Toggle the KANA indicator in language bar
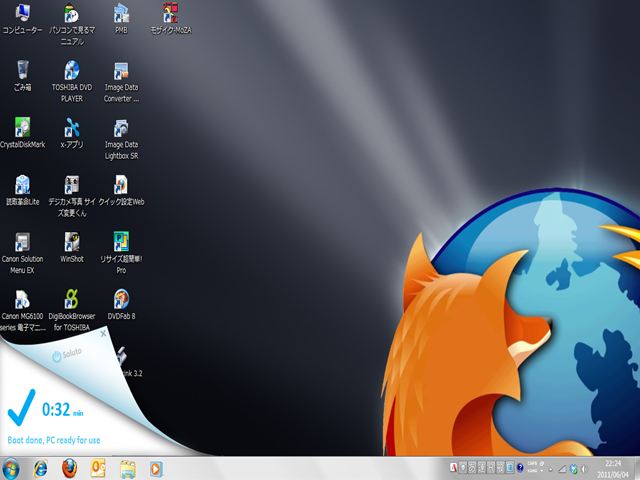The image size is (640, 480). pos(532,471)
